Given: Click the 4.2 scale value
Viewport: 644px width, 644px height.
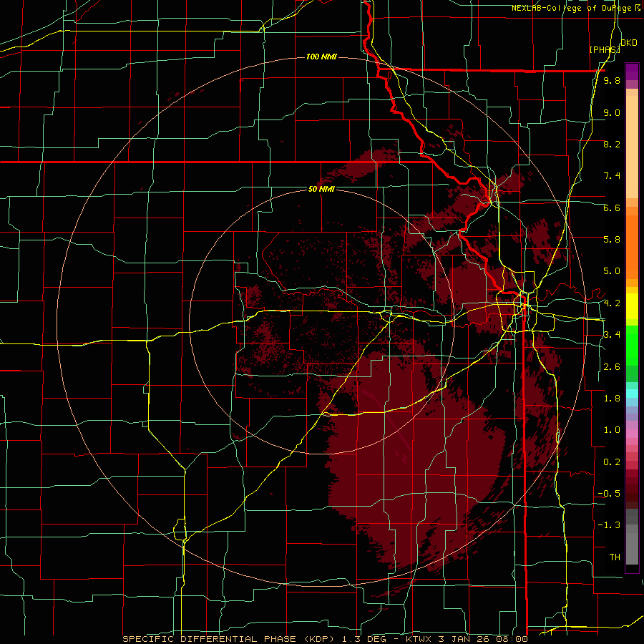Looking at the screenshot, I should pyautogui.click(x=612, y=303).
